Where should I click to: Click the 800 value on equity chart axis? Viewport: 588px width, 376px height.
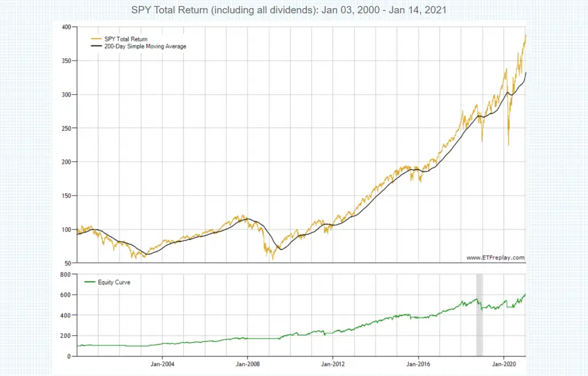tap(65, 275)
